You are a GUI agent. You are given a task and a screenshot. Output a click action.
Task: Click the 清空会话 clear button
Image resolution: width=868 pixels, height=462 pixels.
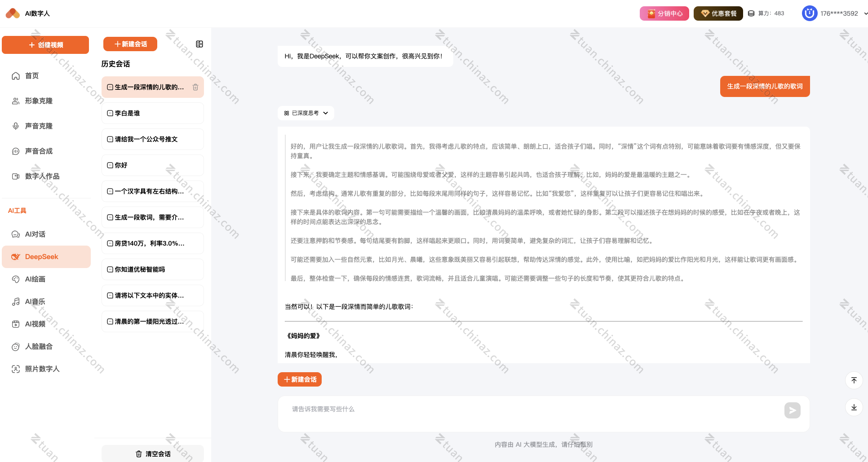(x=153, y=453)
